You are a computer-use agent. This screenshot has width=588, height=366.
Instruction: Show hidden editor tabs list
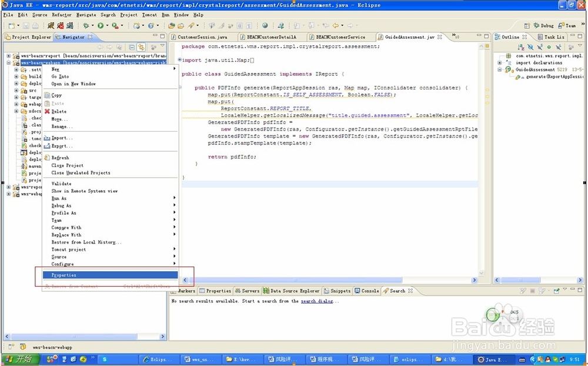[455, 36]
